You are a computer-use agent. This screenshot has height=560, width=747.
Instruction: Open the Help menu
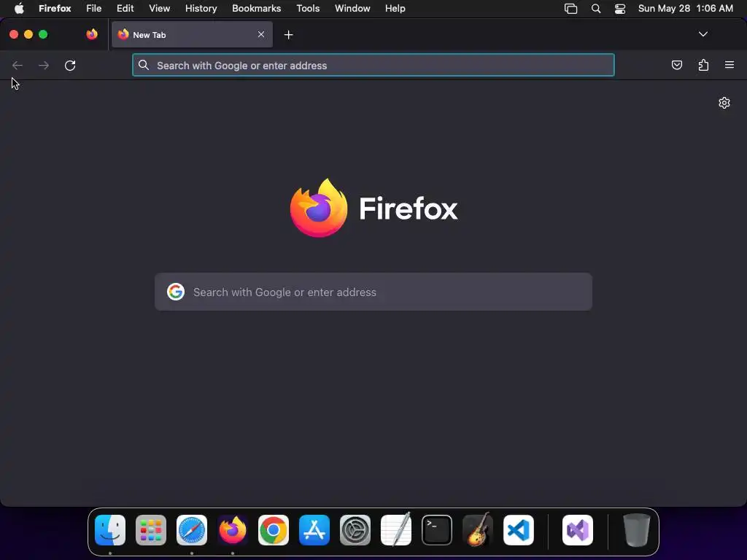[x=395, y=8]
